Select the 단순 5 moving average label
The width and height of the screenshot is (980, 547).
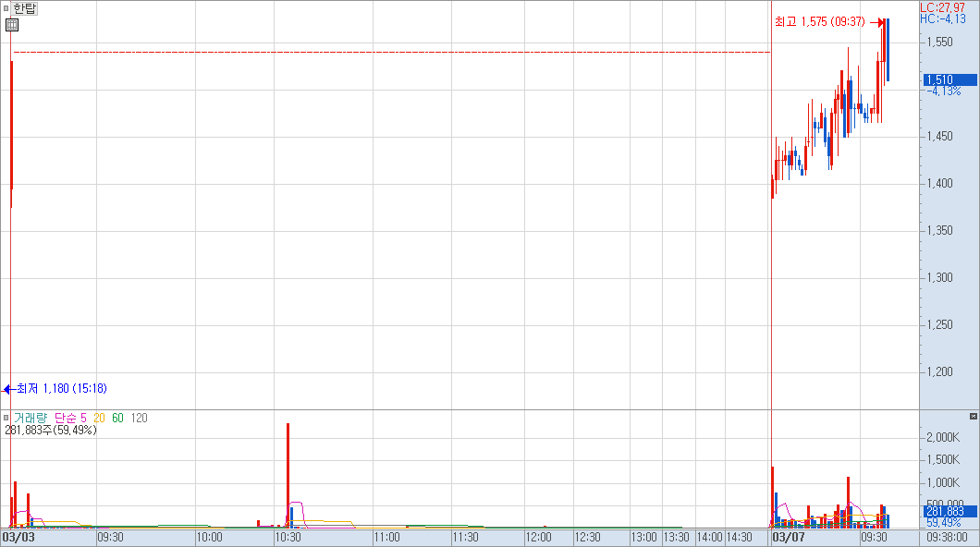coord(70,418)
